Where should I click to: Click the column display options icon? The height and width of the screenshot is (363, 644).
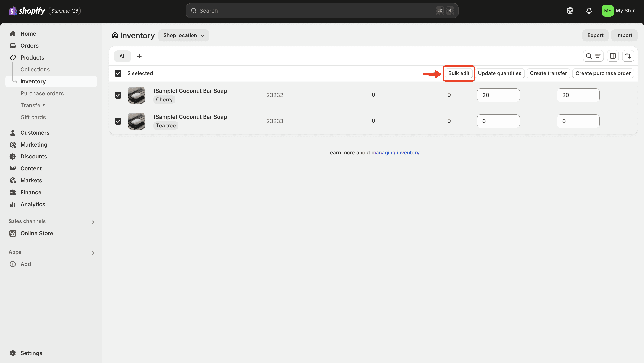(613, 56)
